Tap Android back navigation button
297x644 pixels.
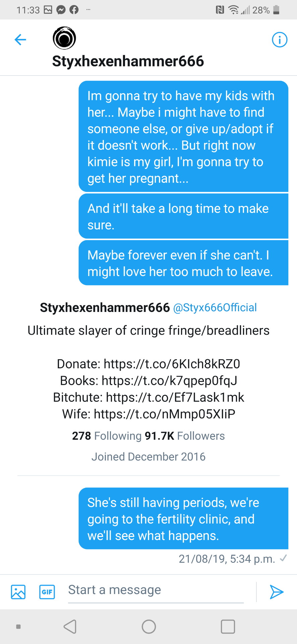[x=70, y=627]
